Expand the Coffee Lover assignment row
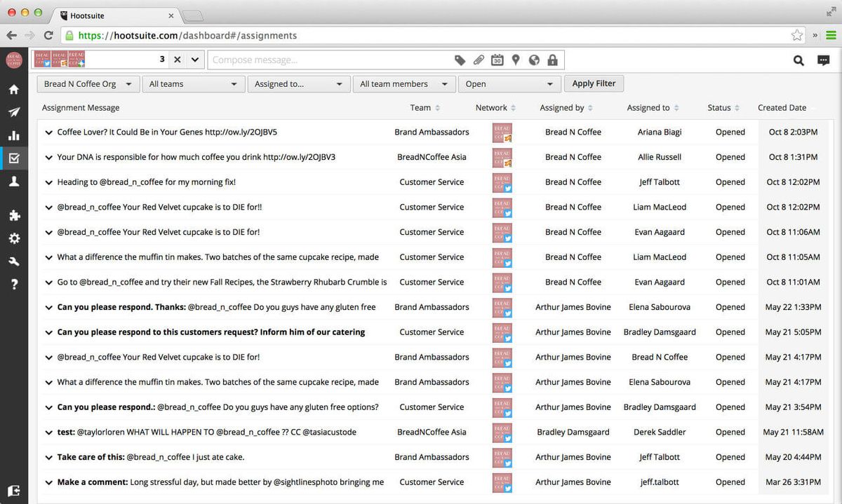 click(48, 132)
